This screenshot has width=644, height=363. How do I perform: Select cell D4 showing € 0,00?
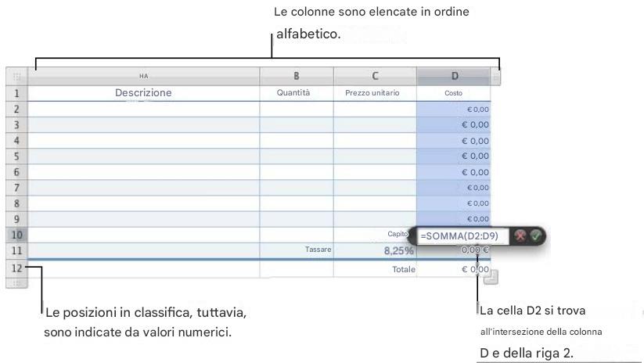point(453,141)
